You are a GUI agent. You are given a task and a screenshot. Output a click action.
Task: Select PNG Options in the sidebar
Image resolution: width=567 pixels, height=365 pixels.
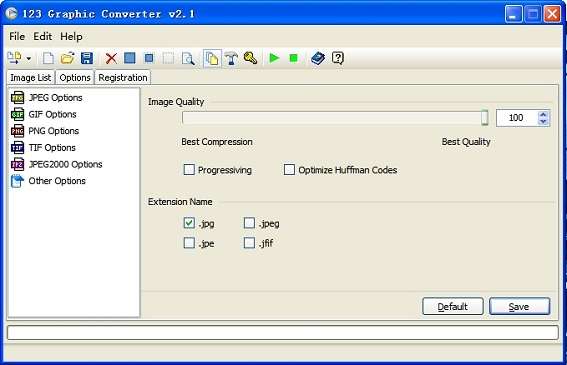(54, 131)
